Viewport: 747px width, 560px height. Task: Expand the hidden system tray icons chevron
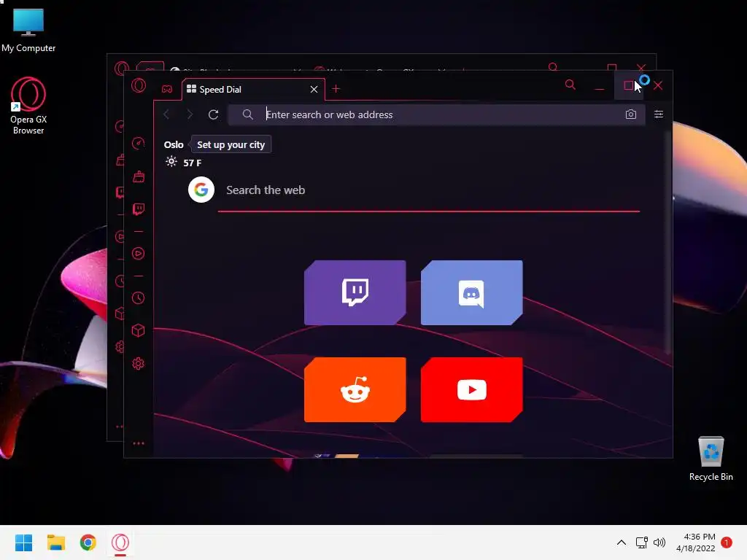(622, 542)
